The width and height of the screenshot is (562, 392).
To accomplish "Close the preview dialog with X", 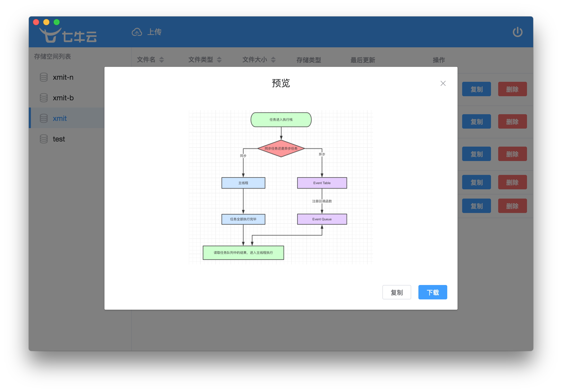I will [x=443, y=83].
